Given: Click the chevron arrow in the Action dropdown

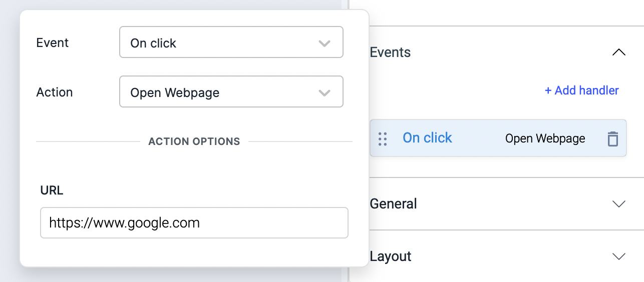Looking at the screenshot, I should (325, 93).
